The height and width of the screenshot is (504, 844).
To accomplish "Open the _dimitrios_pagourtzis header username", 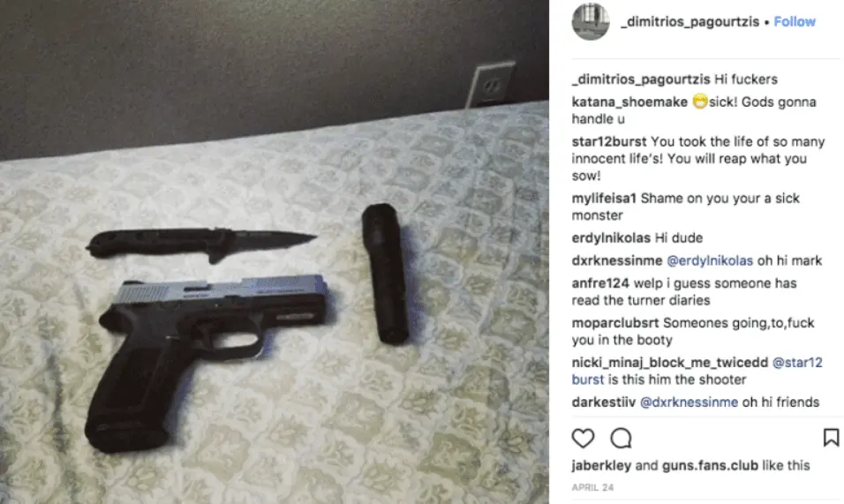I will (690, 21).
